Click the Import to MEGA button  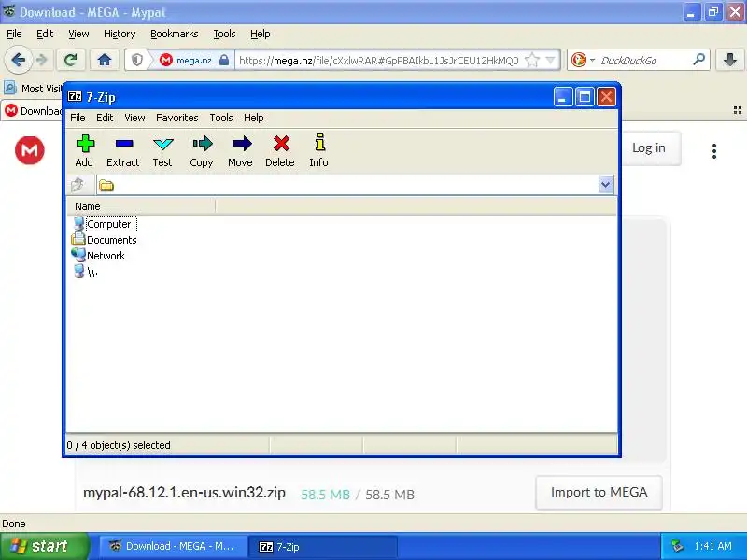(599, 493)
